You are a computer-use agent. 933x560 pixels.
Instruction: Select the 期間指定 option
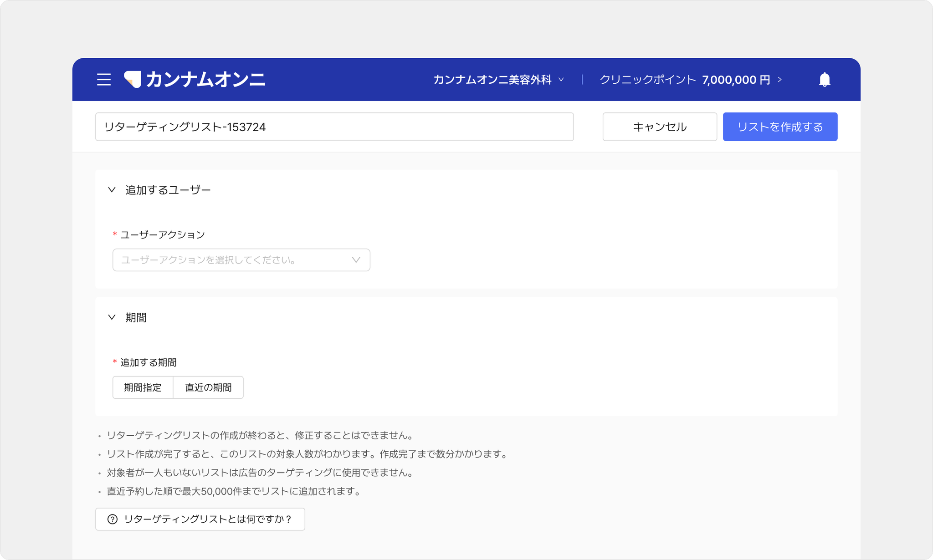pyautogui.click(x=143, y=387)
